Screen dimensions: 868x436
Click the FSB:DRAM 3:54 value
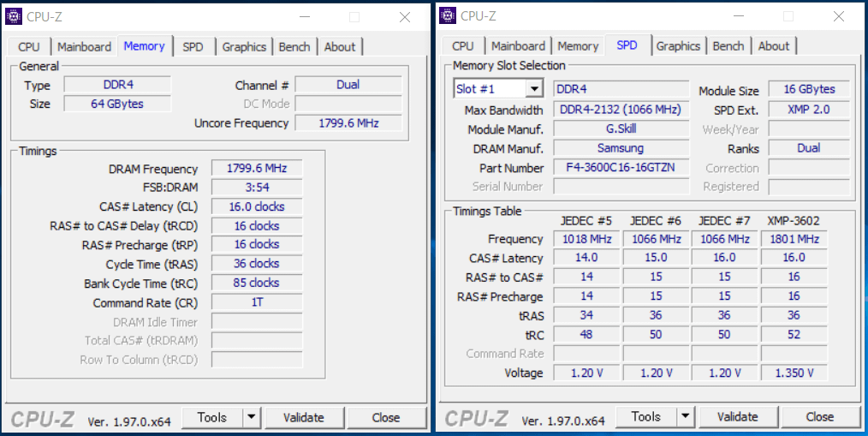click(x=257, y=188)
